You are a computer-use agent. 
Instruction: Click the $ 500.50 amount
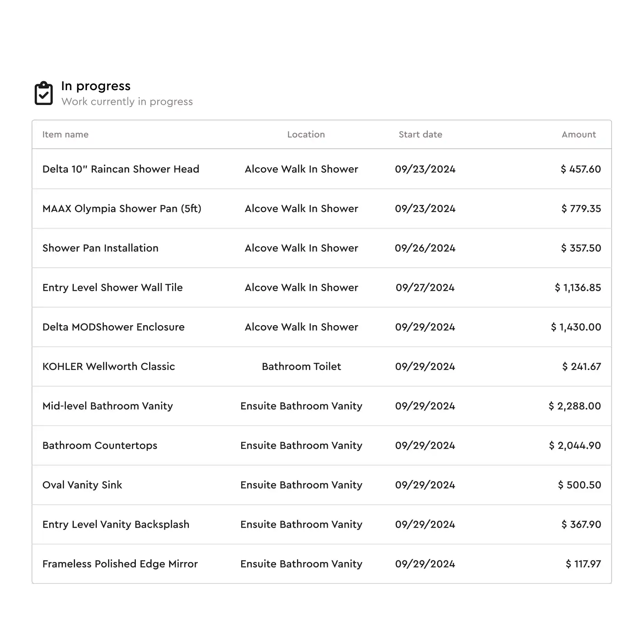pyautogui.click(x=580, y=485)
